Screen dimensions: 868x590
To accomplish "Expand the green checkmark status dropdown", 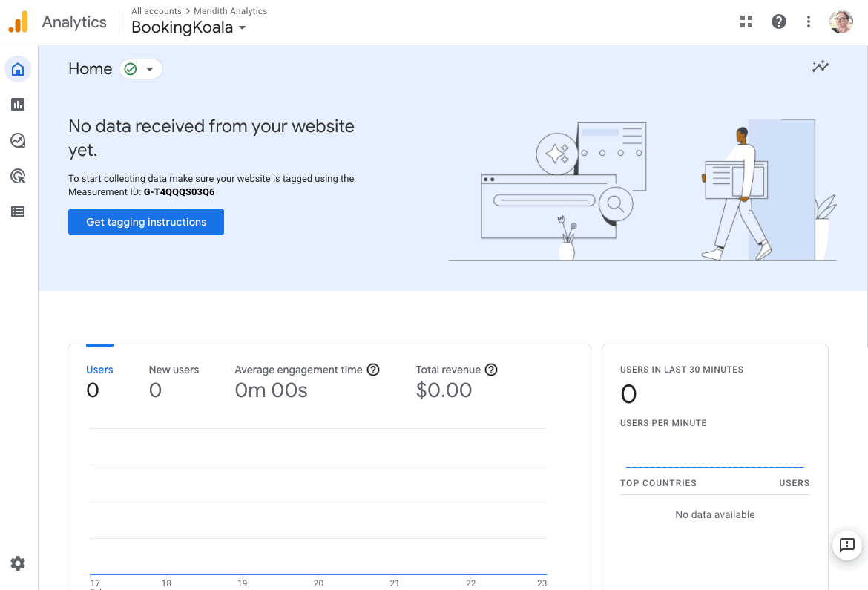I will point(141,69).
